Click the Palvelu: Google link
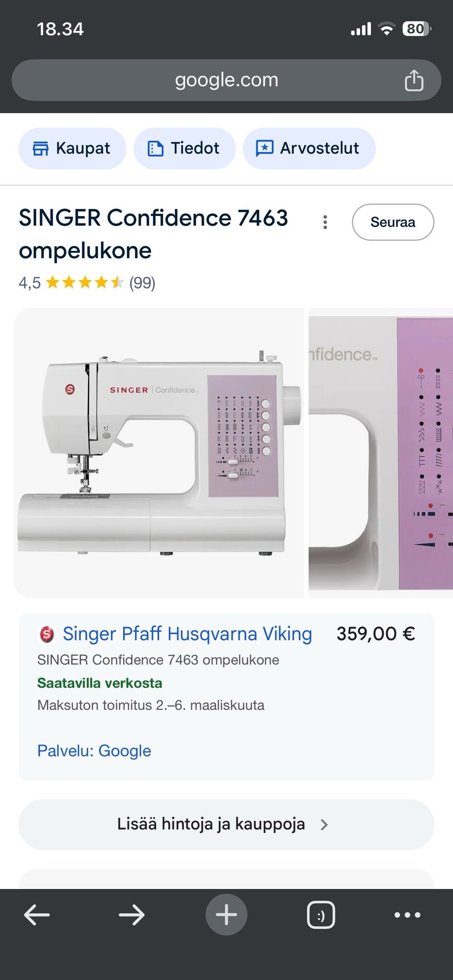The image size is (453, 980). click(94, 751)
